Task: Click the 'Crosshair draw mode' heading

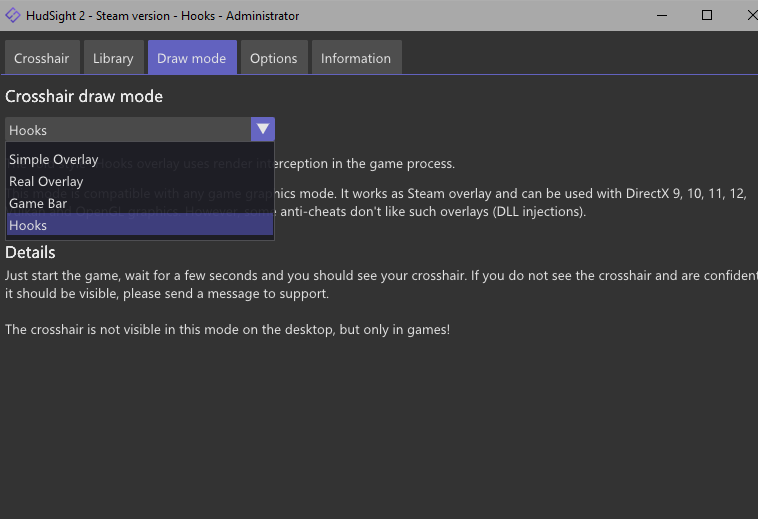Action: [x=84, y=96]
